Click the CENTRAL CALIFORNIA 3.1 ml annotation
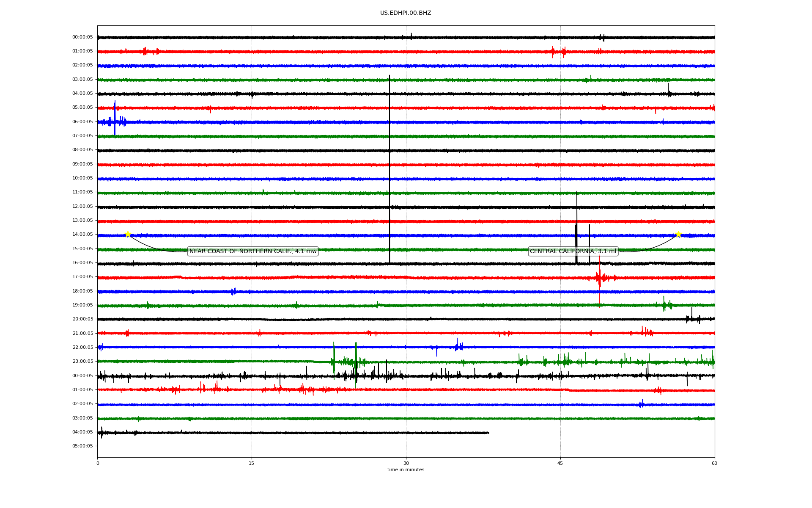Viewport: 812px width, 508px height. tap(573, 251)
